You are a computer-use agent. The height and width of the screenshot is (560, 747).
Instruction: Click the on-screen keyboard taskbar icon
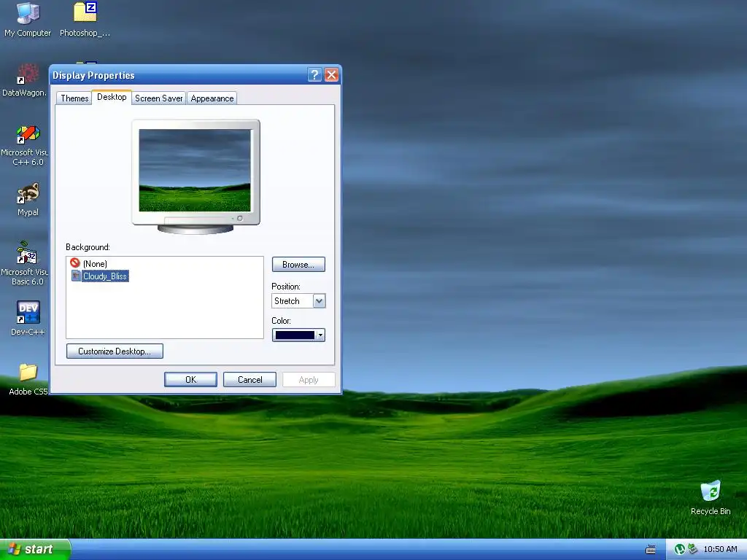click(650, 550)
